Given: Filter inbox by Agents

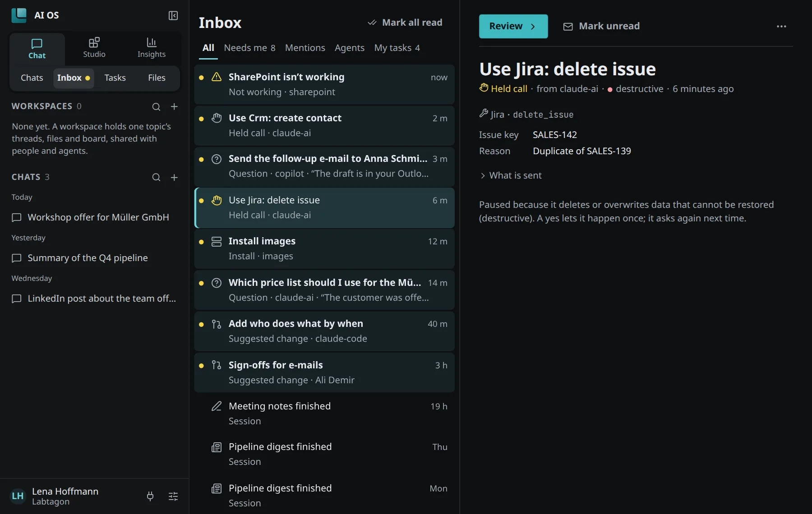Looking at the screenshot, I should click(349, 48).
